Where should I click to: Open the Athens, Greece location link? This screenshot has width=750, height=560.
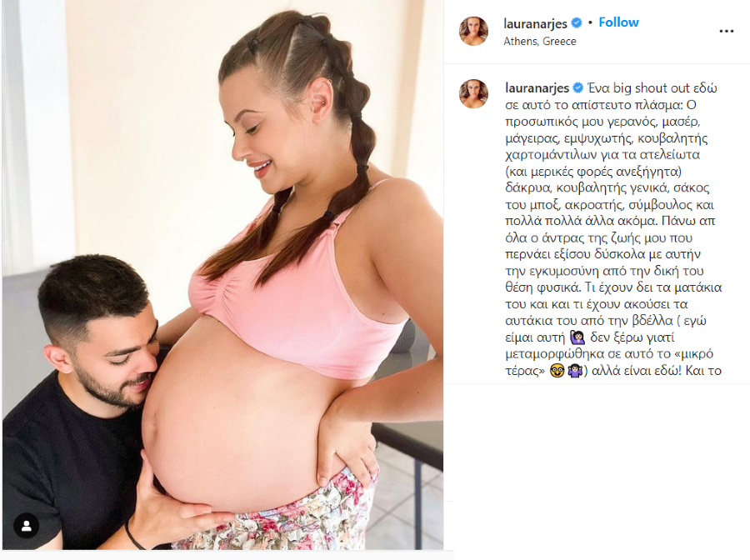[539, 42]
